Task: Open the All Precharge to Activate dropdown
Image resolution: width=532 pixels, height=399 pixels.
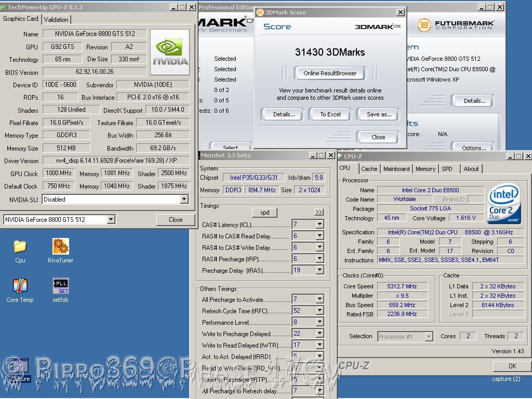Action: (x=320, y=299)
